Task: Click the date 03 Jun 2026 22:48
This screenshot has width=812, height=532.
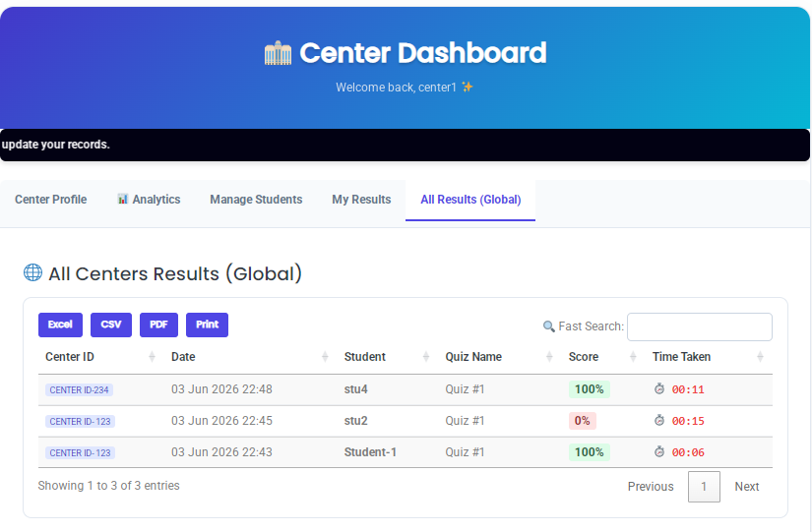Action: click(221, 389)
